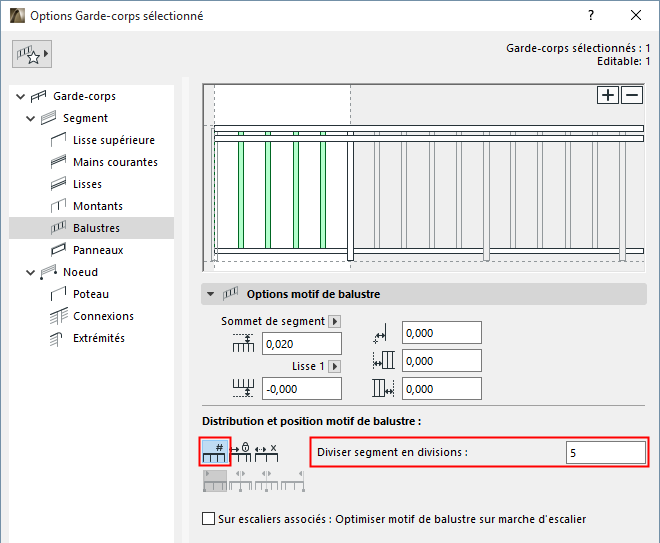The image size is (660, 543).
Task: Edit the pattern start offset 0,000 field
Action: (x=442, y=361)
